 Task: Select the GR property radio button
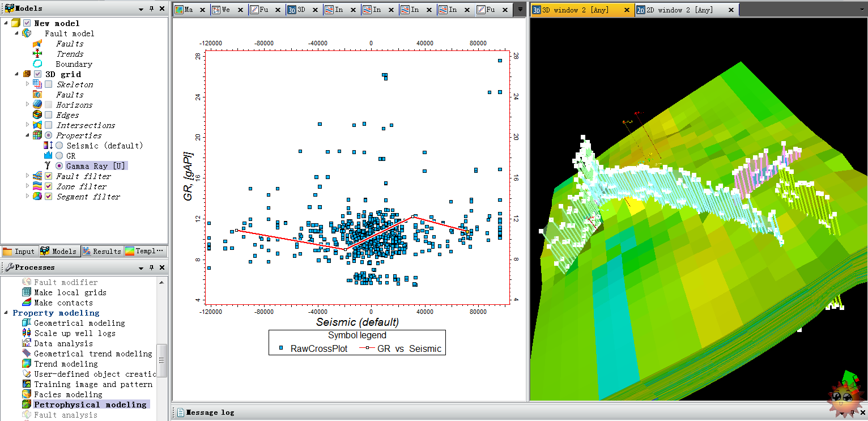[59, 156]
